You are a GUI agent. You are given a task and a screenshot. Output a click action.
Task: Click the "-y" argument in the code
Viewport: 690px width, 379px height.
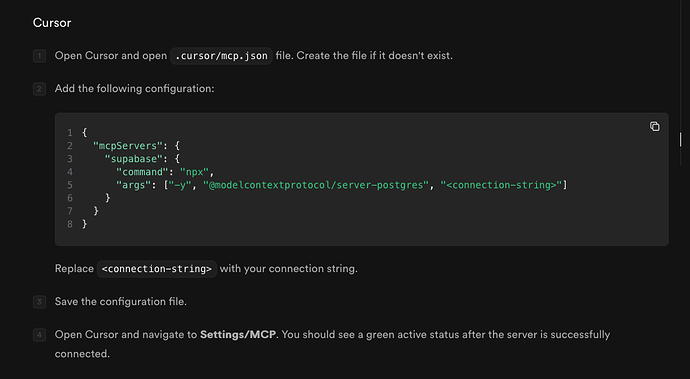pyautogui.click(x=180, y=185)
